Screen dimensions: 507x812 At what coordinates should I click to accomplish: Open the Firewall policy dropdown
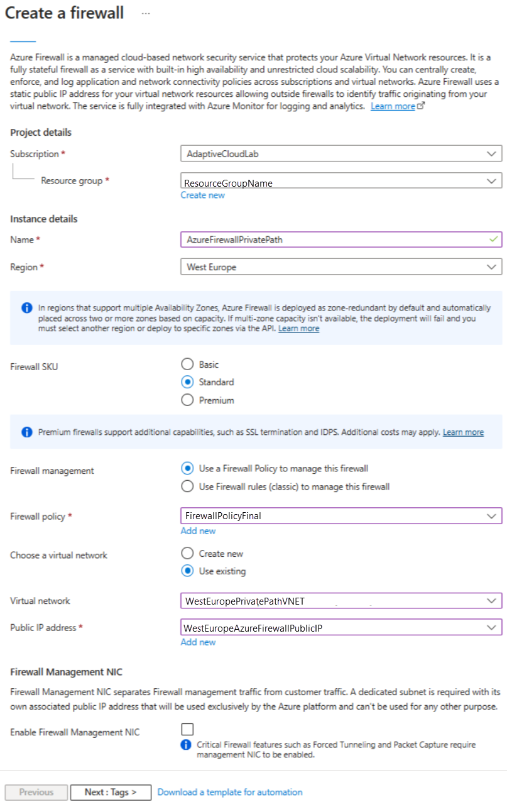pyautogui.click(x=341, y=515)
